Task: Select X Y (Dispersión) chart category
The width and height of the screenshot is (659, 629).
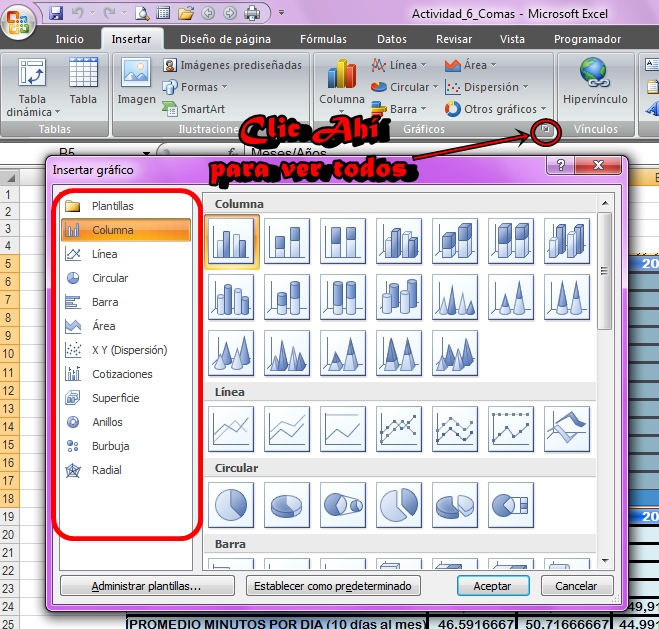Action: coord(126,350)
